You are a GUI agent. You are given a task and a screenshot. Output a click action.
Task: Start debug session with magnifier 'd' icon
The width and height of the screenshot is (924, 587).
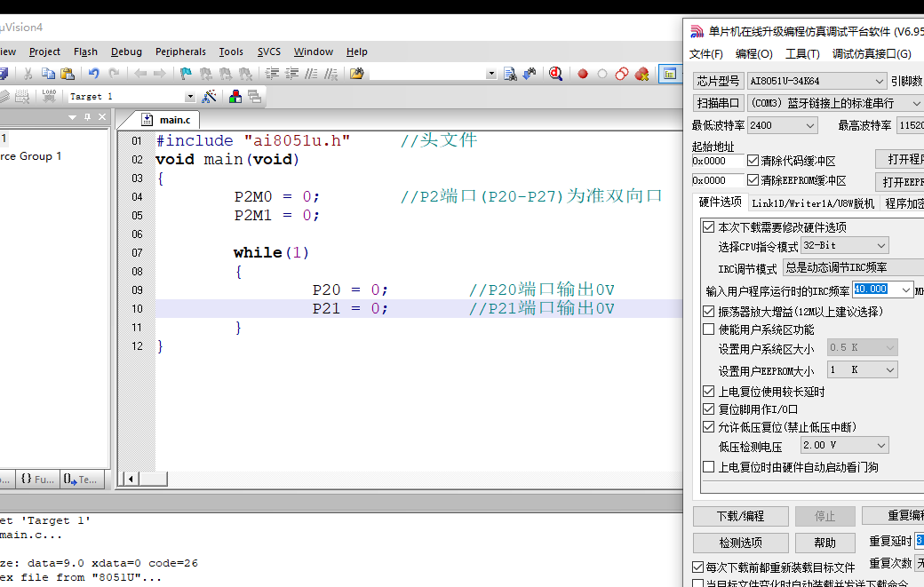[x=556, y=74]
